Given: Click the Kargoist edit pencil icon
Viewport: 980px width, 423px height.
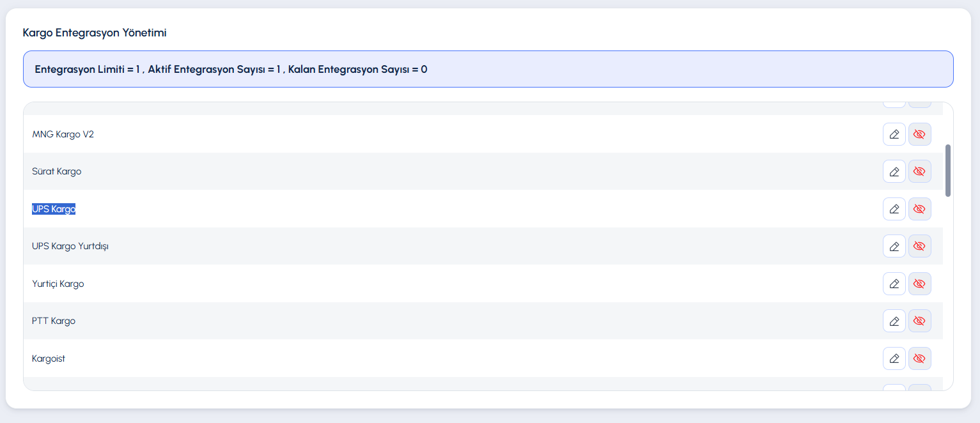Looking at the screenshot, I should click(894, 358).
